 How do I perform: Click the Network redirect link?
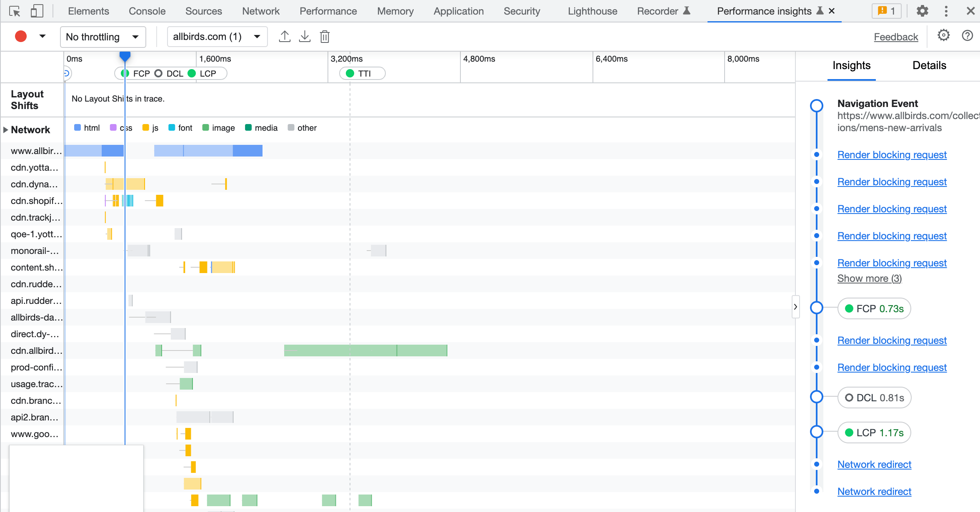point(874,464)
